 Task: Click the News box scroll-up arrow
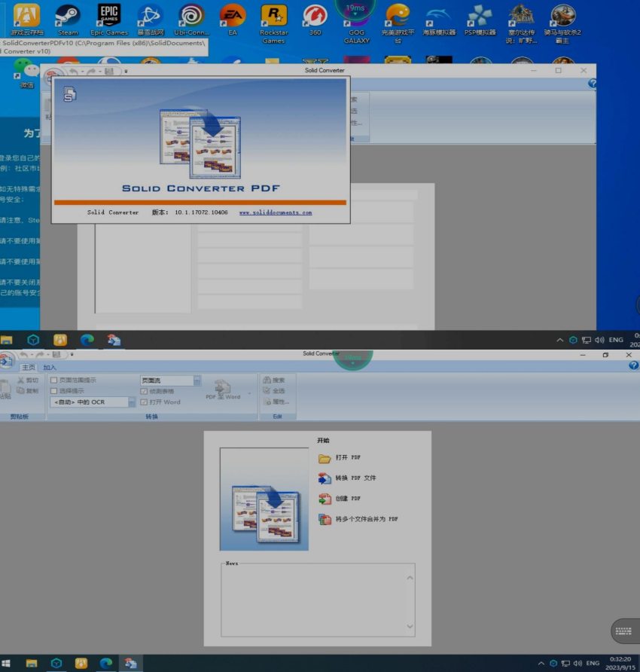pos(410,578)
